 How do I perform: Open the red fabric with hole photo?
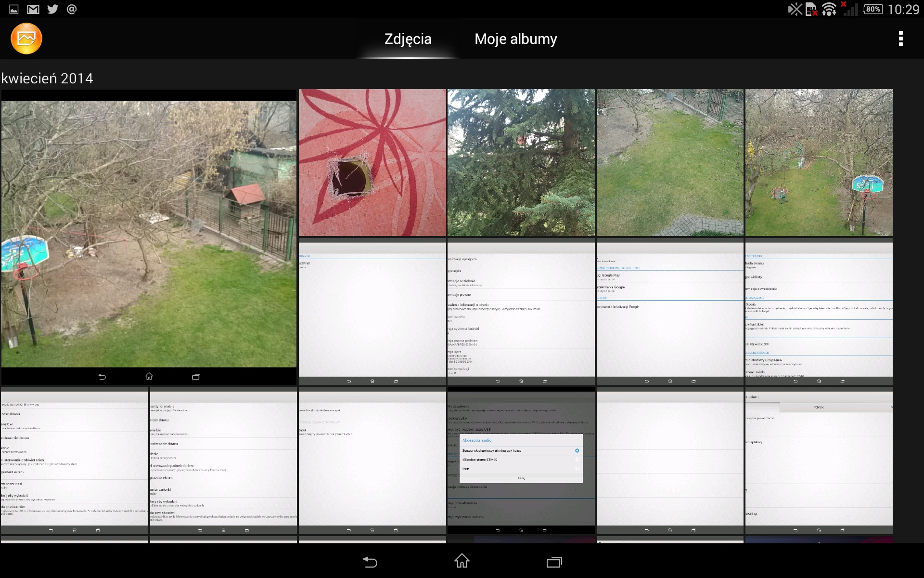coord(372,163)
